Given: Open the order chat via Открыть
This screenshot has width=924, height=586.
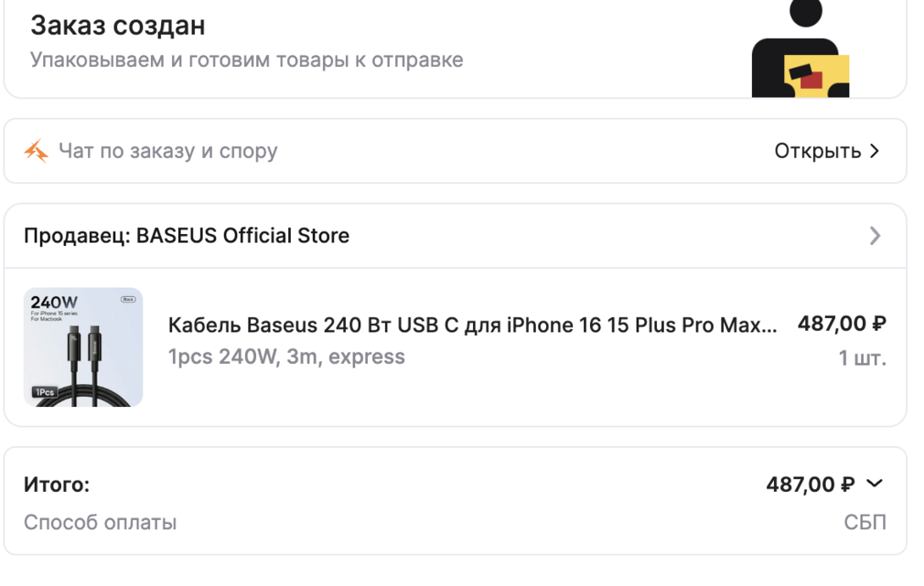Looking at the screenshot, I should click(x=817, y=152).
